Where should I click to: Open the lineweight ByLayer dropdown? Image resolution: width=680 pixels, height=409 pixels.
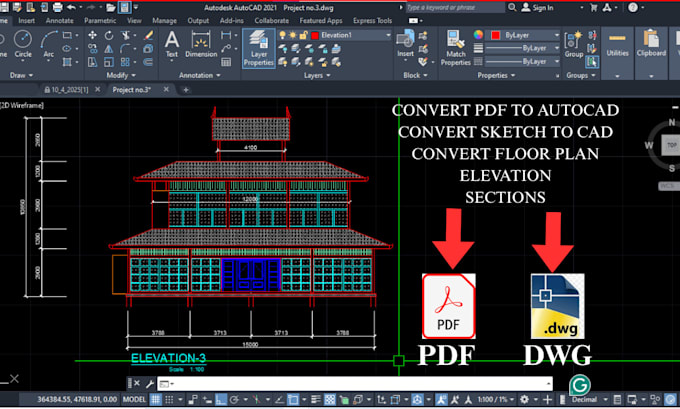(557, 48)
